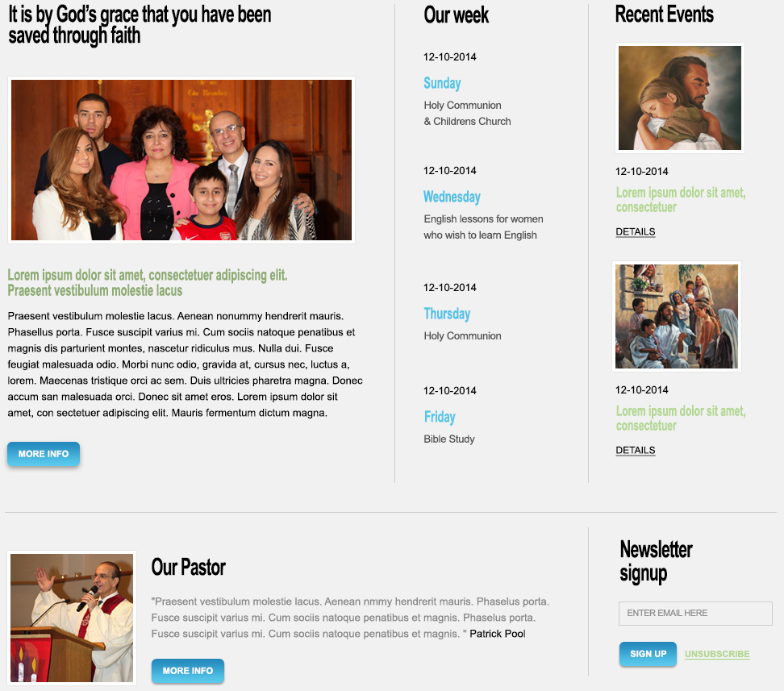Open the Jesus hugging child painting thumbnail
Viewport: 784px width, 691px height.
[680, 98]
